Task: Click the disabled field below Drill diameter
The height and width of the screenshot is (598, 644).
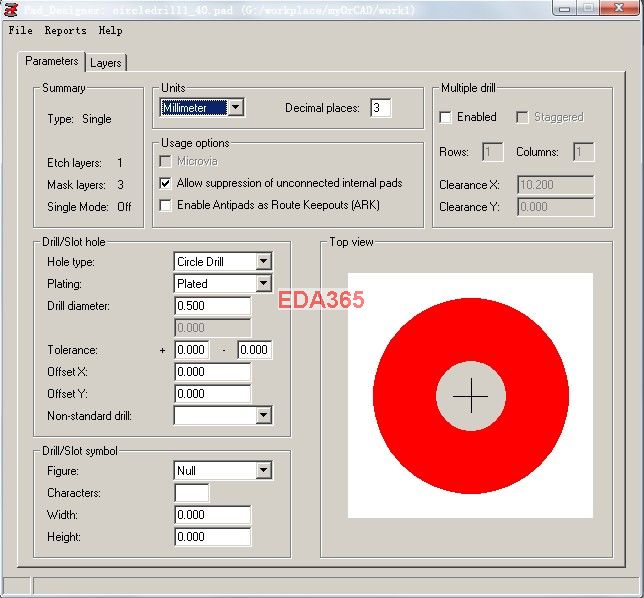Action: point(212,328)
